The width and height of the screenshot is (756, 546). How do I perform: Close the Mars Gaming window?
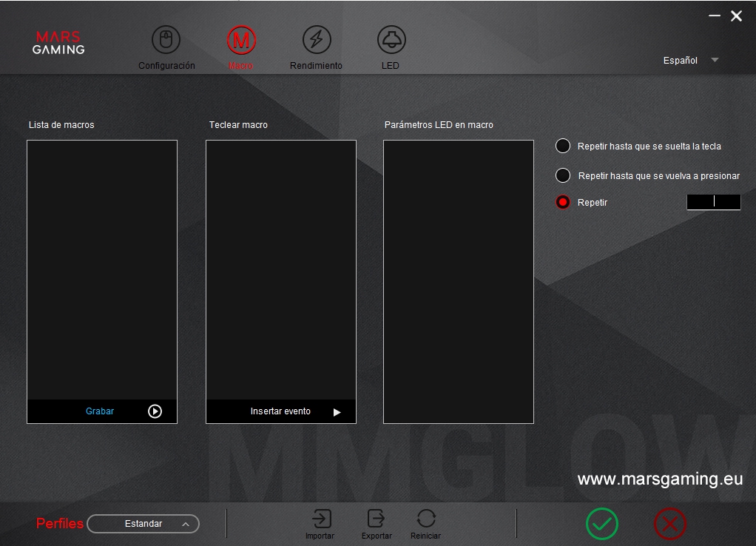pos(736,16)
